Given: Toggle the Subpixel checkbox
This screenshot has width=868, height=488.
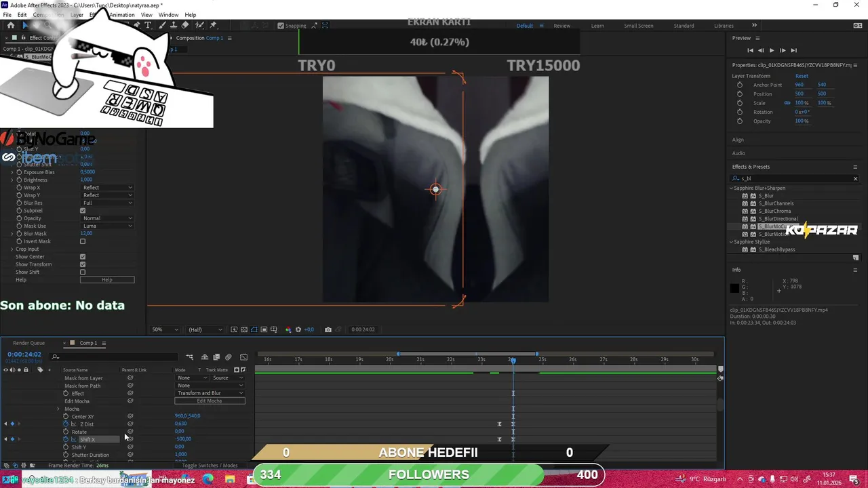Looking at the screenshot, I should [83, 211].
